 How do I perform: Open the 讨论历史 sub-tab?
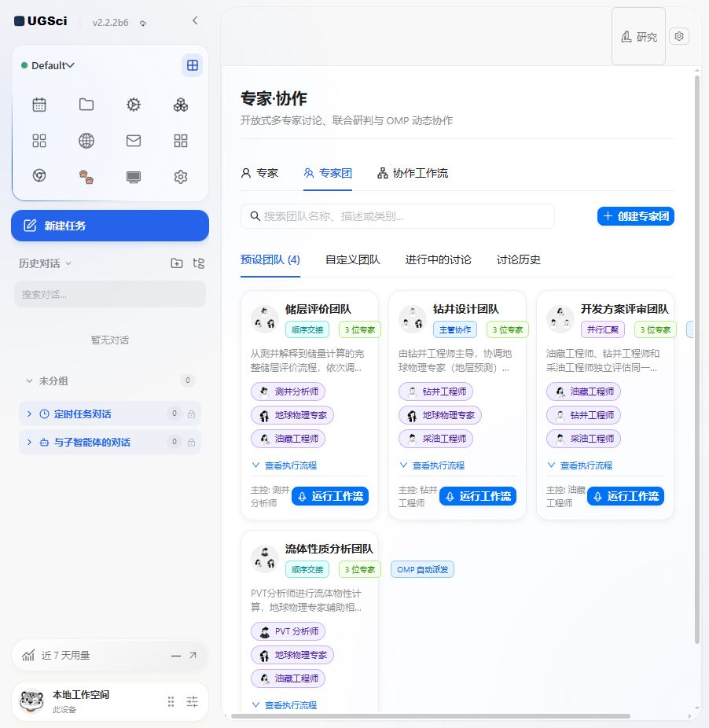tap(519, 259)
